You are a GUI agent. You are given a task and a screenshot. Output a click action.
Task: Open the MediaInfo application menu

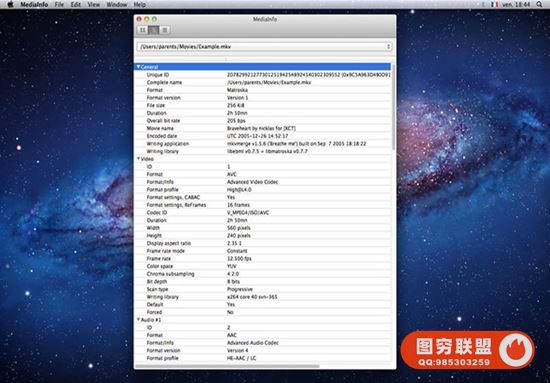coord(34,5)
